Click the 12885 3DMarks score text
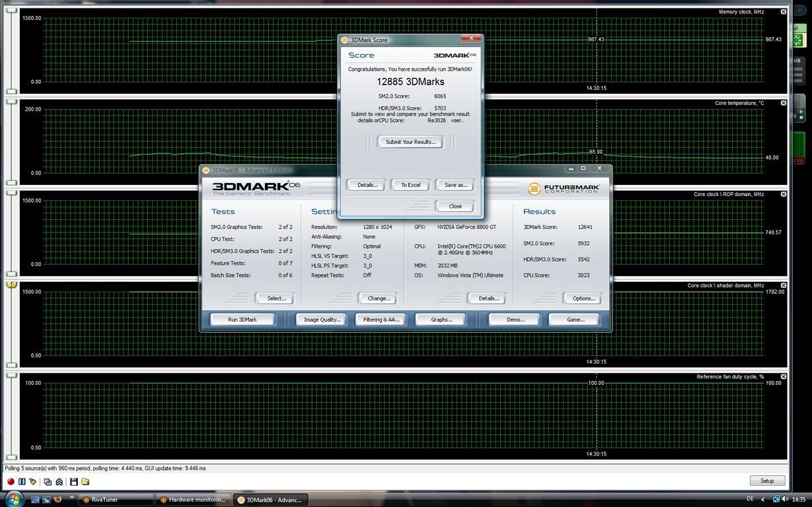 click(410, 82)
